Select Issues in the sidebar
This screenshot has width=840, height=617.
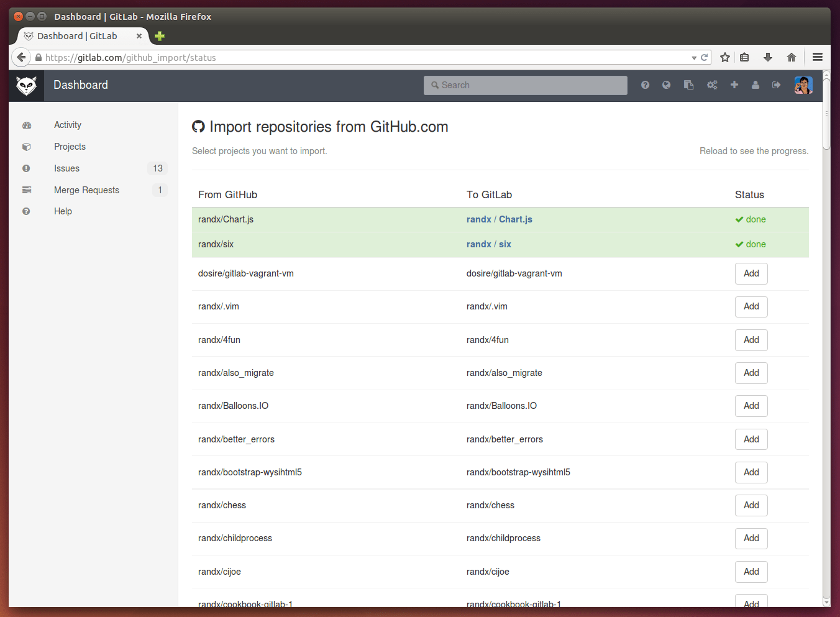[x=66, y=168]
